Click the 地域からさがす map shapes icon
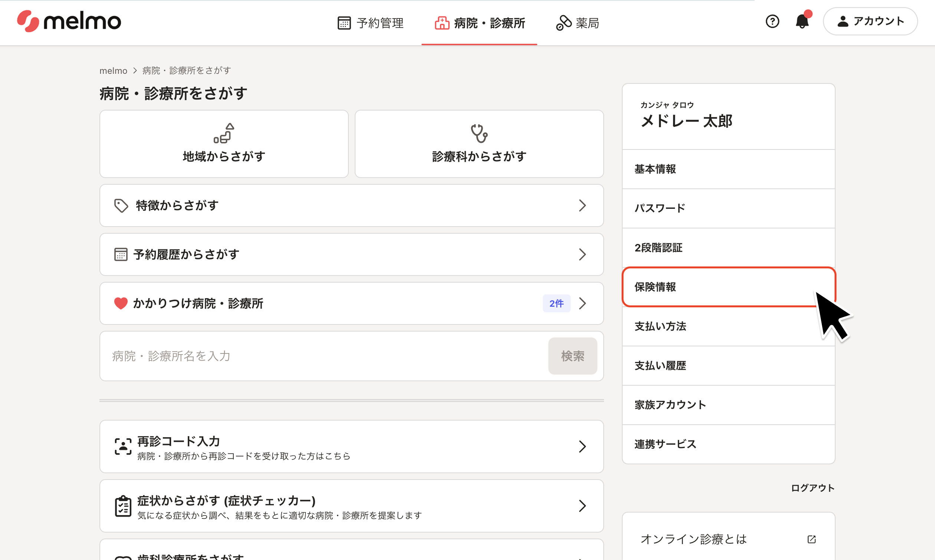The width and height of the screenshot is (935, 560). pyautogui.click(x=223, y=134)
